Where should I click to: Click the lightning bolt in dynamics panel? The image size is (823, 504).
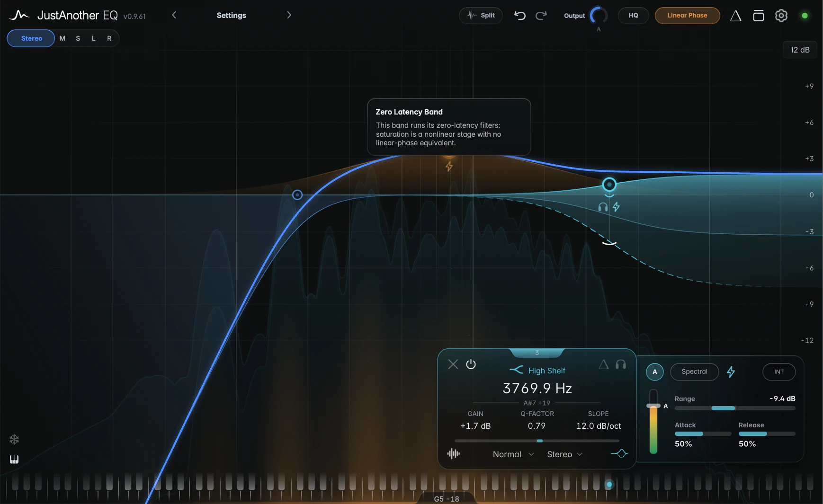[x=731, y=372]
